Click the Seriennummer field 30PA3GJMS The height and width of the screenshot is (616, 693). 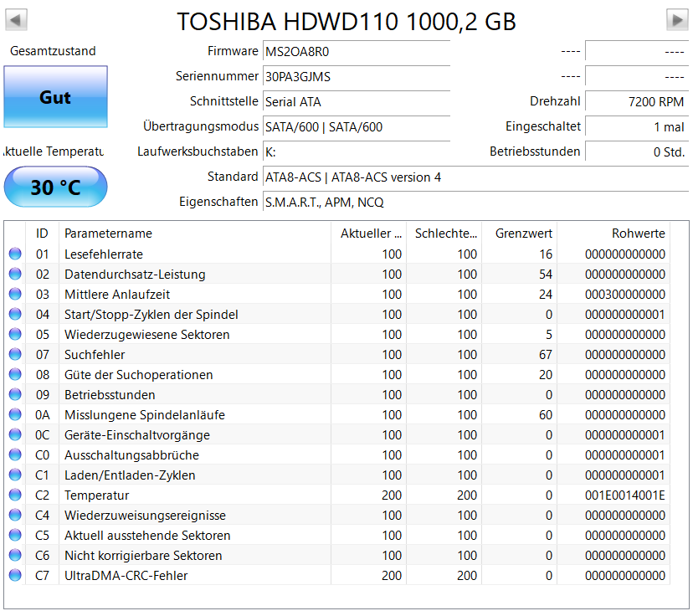(357, 76)
